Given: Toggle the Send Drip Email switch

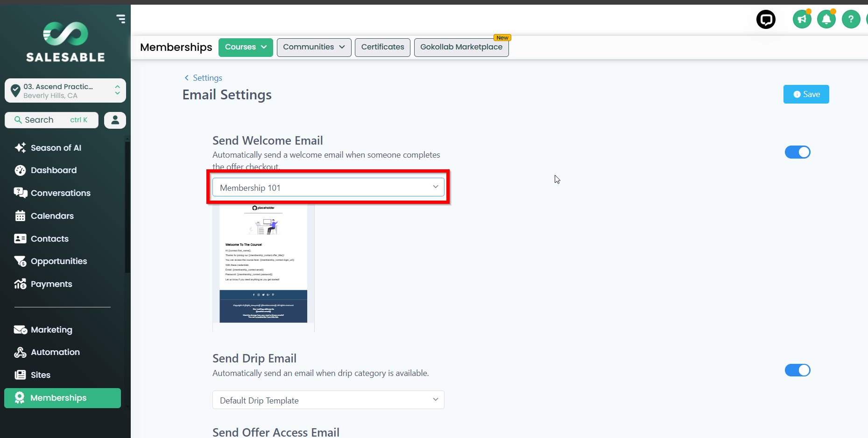Looking at the screenshot, I should point(797,370).
